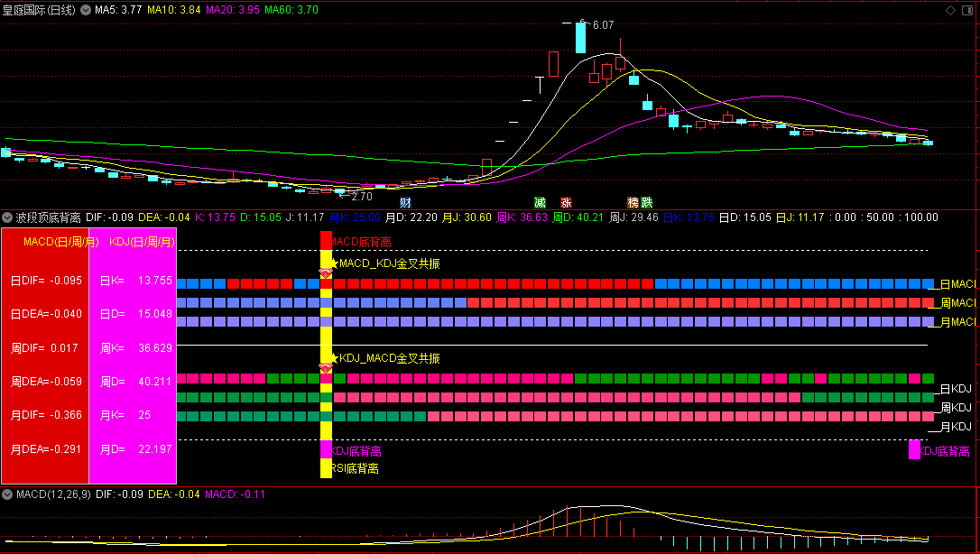Click the 日K= 13.755 cell
The image size is (980, 554).
[135, 281]
